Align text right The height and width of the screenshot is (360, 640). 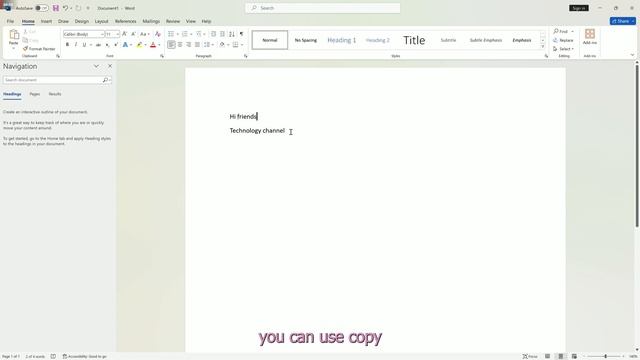[189, 44]
